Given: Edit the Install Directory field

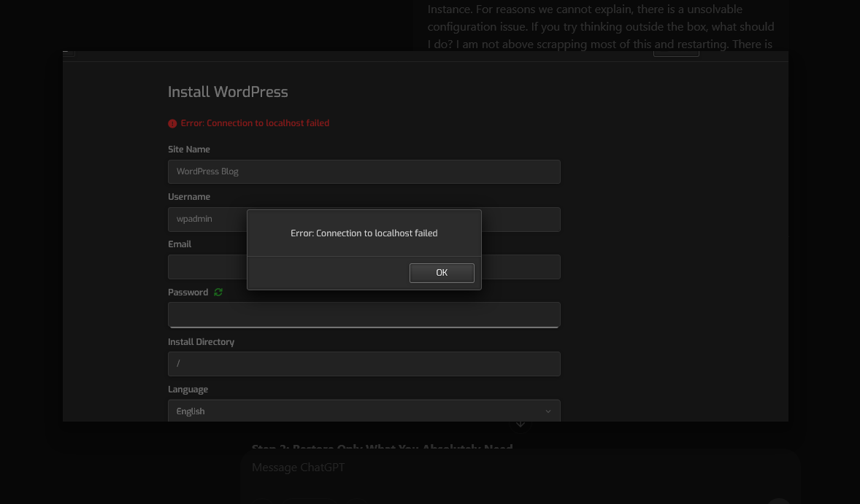Looking at the screenshot, I should point(364,364).
